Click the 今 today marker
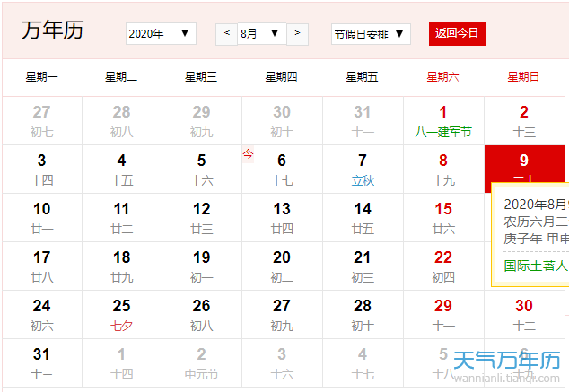 [249, 154]
